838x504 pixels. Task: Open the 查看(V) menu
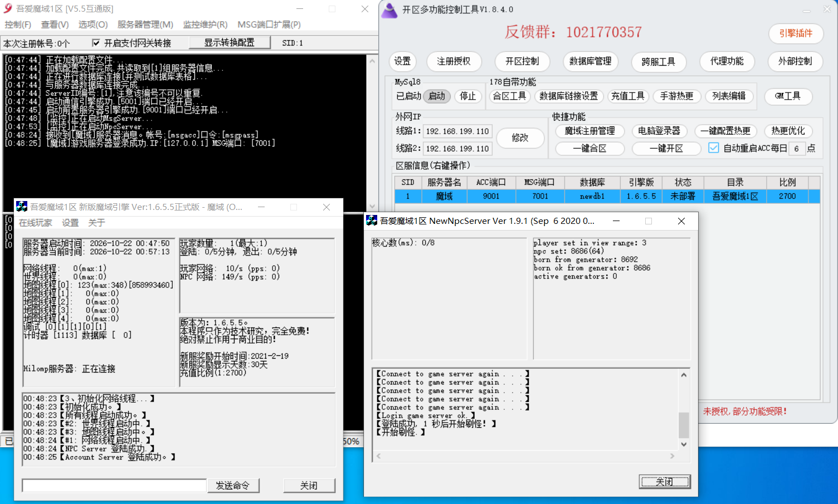pyautogui.click(x=55, y=25)
